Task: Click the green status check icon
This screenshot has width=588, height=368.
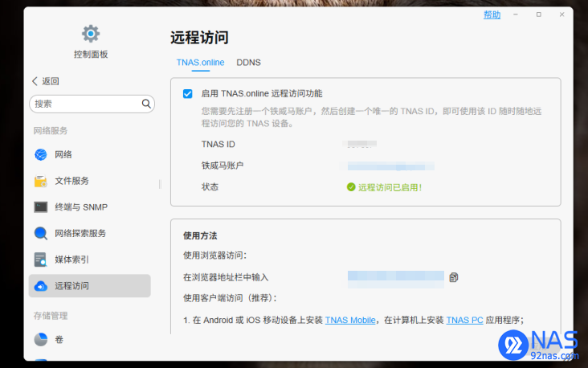Action: pos(351,187)
